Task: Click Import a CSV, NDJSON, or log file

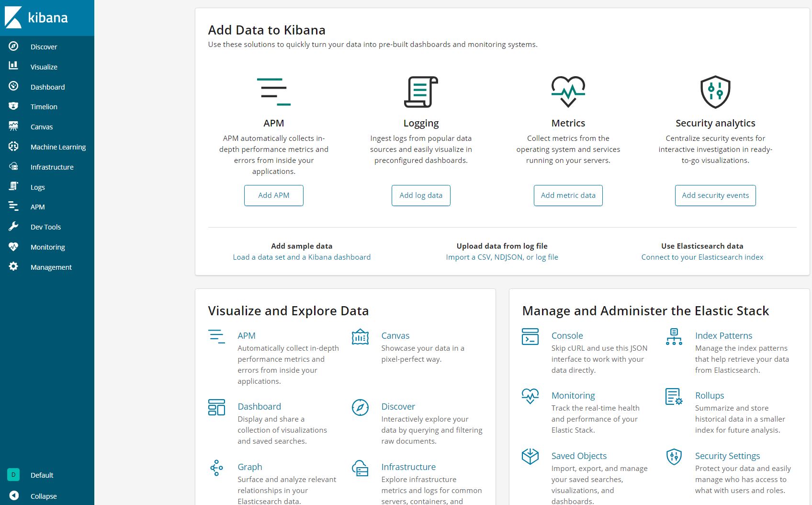Action: pos(502,257)
